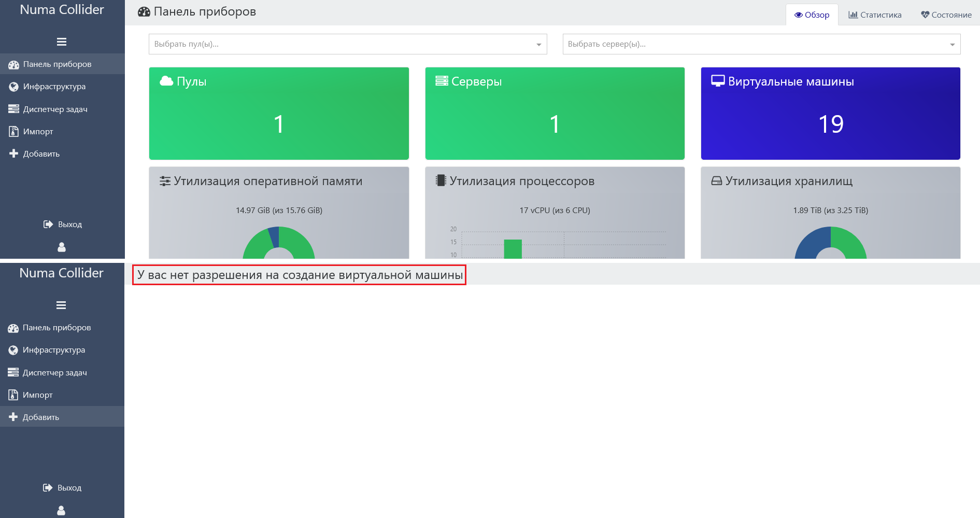This screenshot has width=980, height=518.
Task: Click the Серверы card
Action: point(555,114)
